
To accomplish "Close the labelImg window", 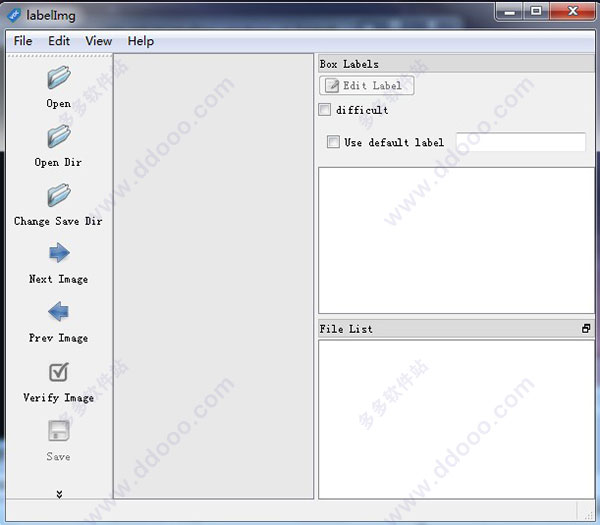I will coord(572,11).
